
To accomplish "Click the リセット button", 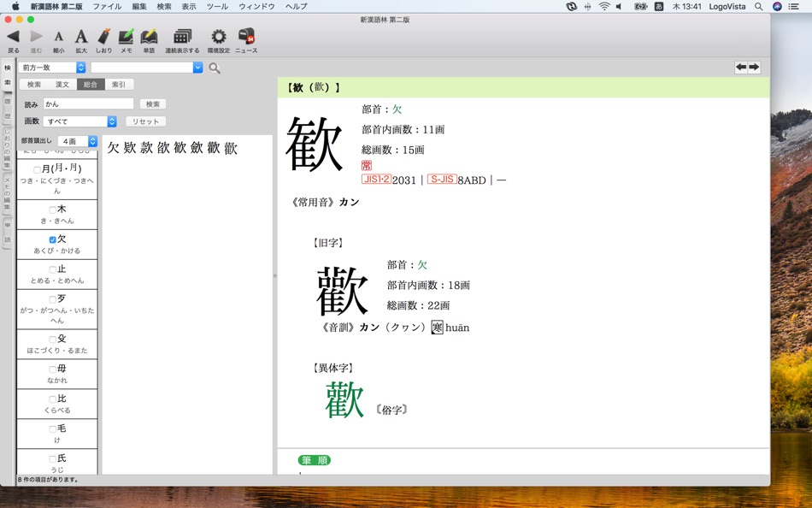I will point(145,121).
